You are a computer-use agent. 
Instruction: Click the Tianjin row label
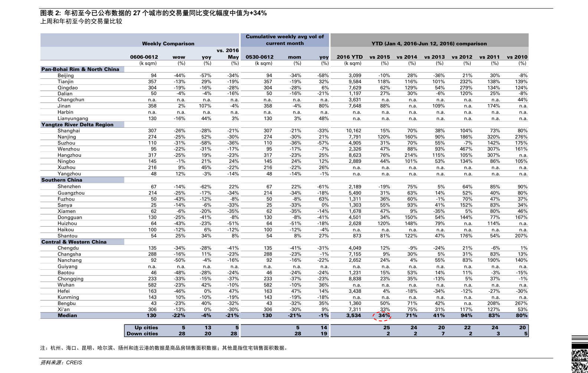coord(65,81)
